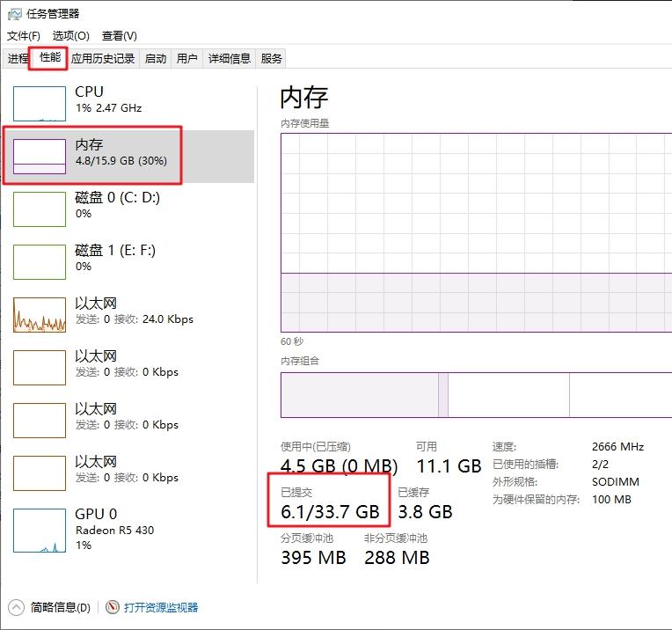Click the 4.5 GB (0 MB) in-use value
Screen dimensions: 672x630
click(339, 465)
